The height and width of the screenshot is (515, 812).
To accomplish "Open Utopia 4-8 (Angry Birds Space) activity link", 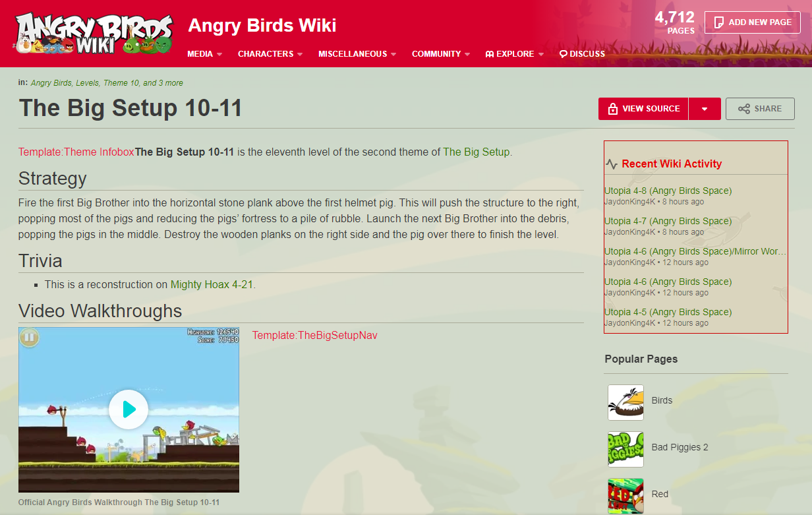I will click(668, 191).
